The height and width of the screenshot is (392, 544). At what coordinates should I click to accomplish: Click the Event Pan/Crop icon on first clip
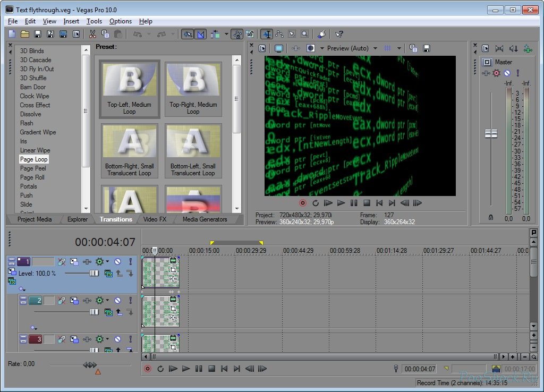(x=173, y=269)
